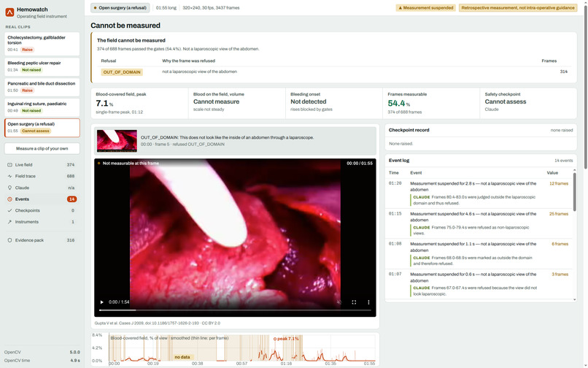The width and height of the screenshot is (588, 368).
Task: Click the OUT_OF_DOMAIN refusal tag
Action: click(x=122, y=72)
